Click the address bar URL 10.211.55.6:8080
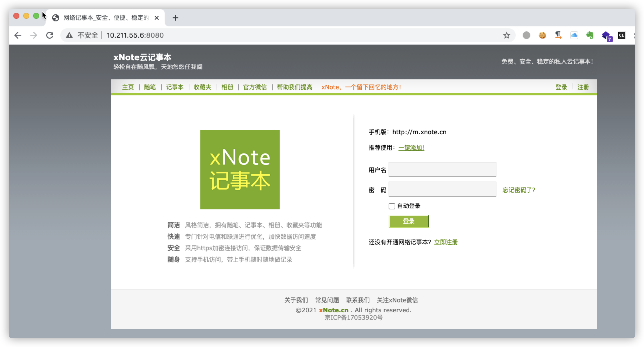644x347 pixels. pyautogui.click(x=135, y=35)
